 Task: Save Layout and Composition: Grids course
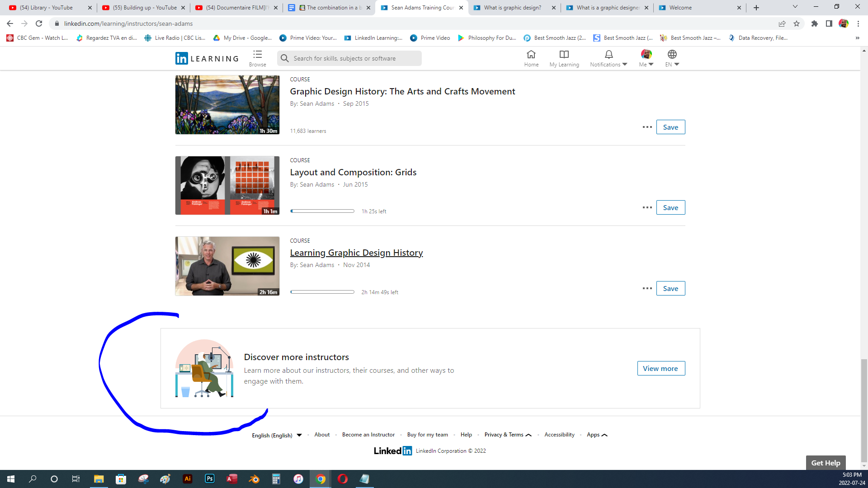pyautogui.click(x=670, y=207)
